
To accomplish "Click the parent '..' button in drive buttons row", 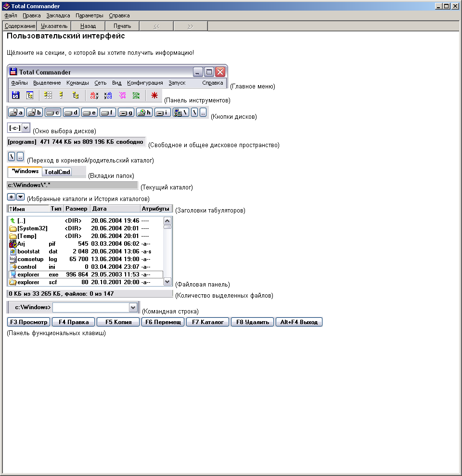I will 203,113.
